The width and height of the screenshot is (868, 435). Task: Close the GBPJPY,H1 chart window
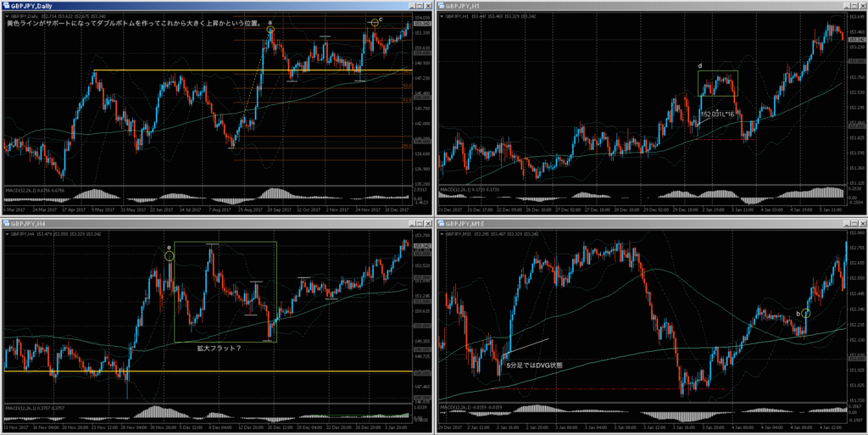[x=863, y=5]
